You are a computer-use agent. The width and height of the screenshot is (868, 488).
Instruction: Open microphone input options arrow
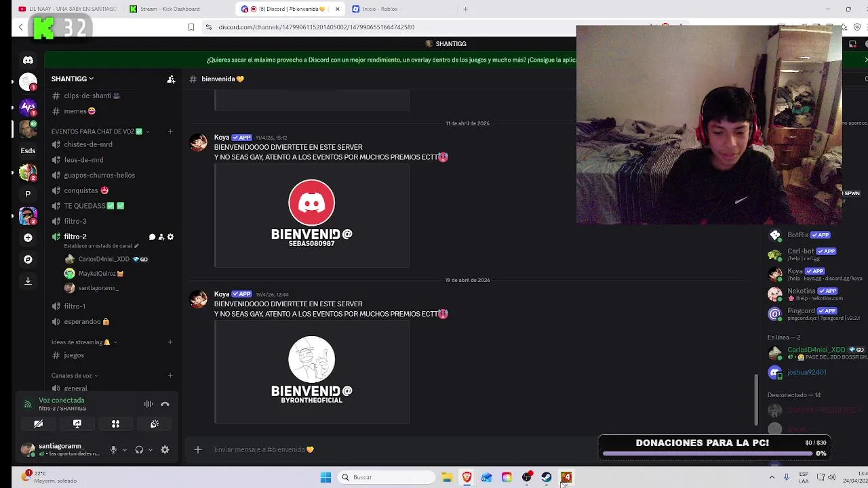click(x=124, y=449)
